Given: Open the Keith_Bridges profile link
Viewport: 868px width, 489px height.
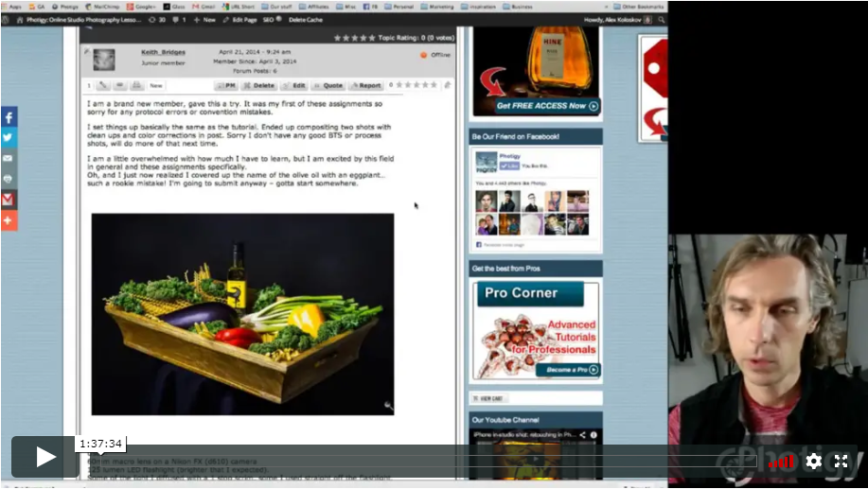Looking at the screenshot, I should click(164, 52).
